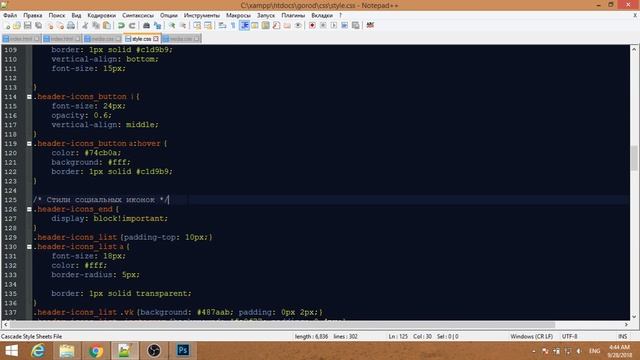
Task: Open the ? help menu
Action: point(340,15)
